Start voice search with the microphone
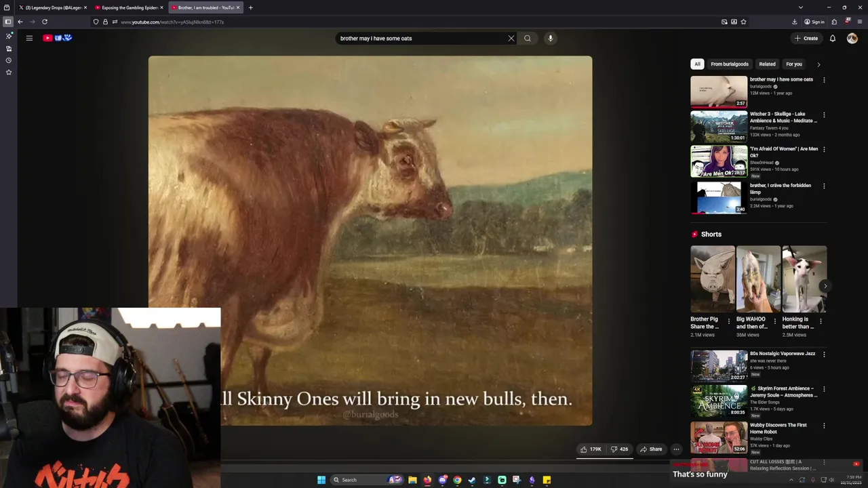 551,38
